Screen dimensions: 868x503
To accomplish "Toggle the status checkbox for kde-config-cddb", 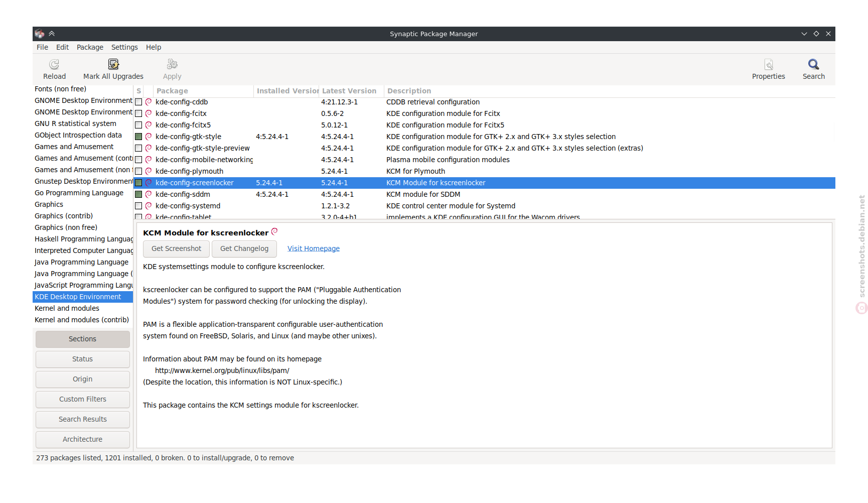I will (x=138, y=102).
